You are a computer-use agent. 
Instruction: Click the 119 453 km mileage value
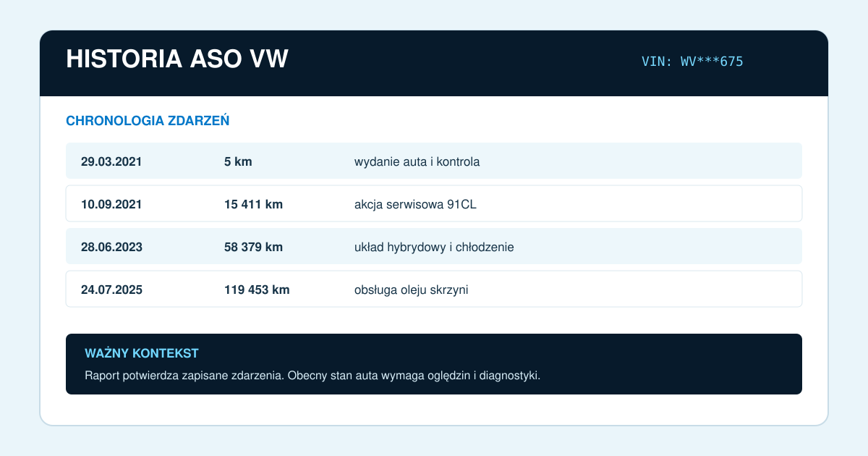(x=257, y=290)
